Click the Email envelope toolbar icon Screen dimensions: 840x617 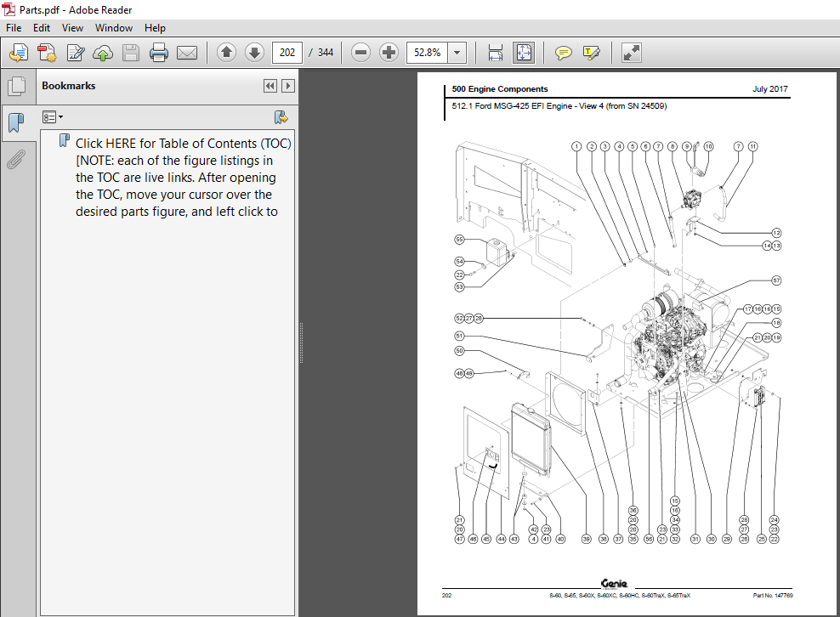click(x=187, y=53)
